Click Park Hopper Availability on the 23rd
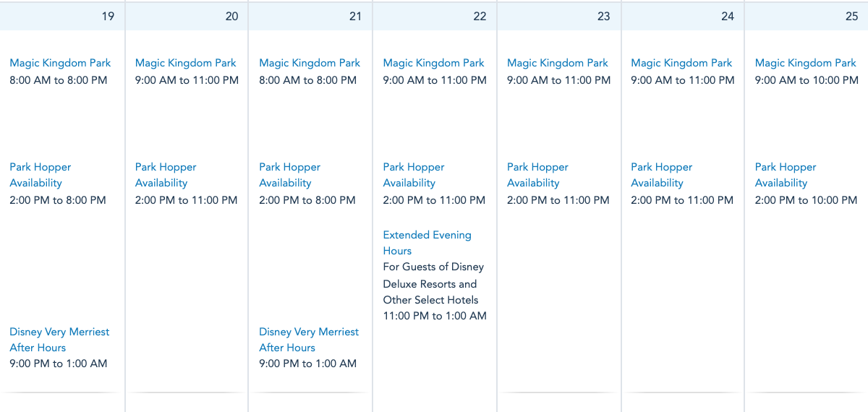This screenshot has width=868, height=412. point(537,175)
